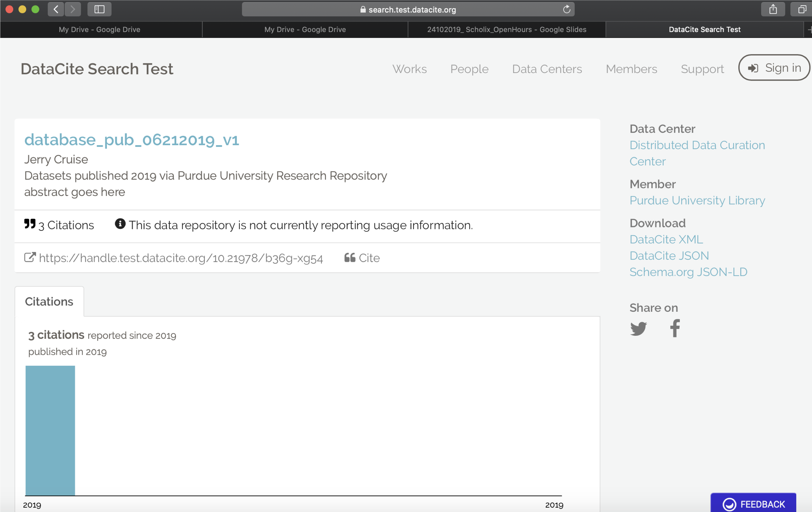Open the FEEDBACK widget

753,504
